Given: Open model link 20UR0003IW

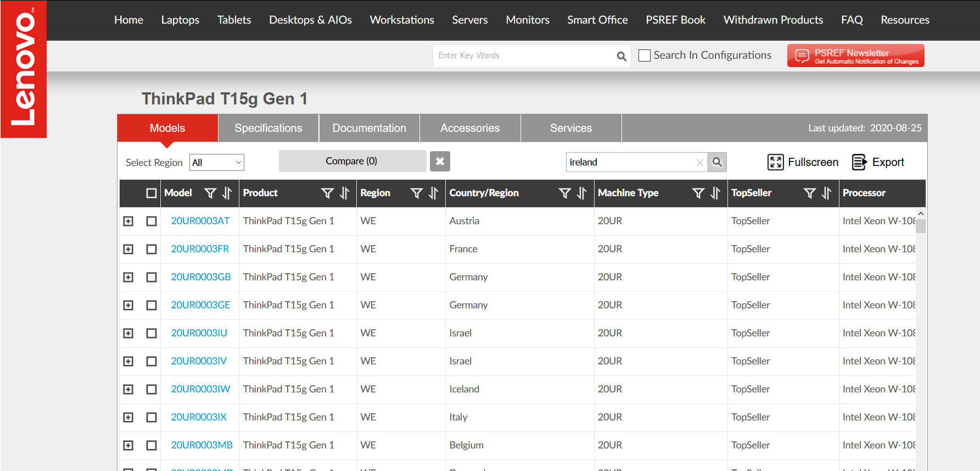Looking at the screenshot, I should point(200,389).
